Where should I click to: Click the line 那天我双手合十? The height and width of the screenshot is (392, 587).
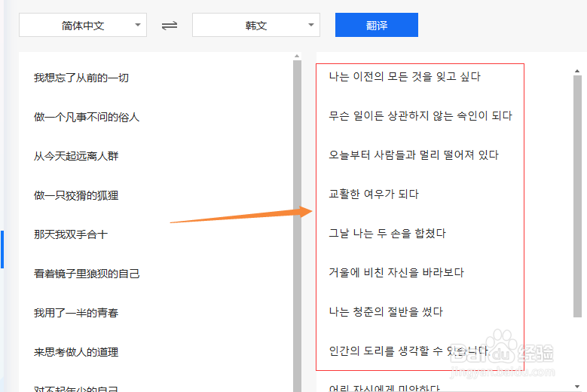pos(71,234)
